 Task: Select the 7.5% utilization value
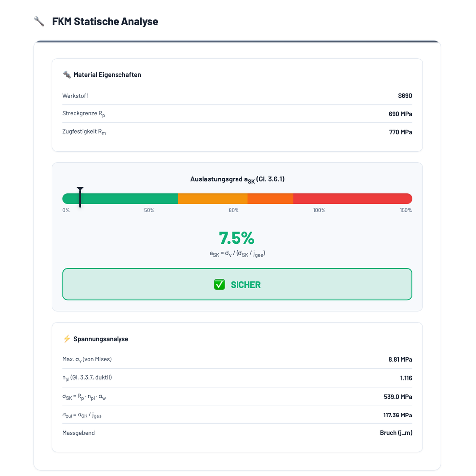click(237, 238)
